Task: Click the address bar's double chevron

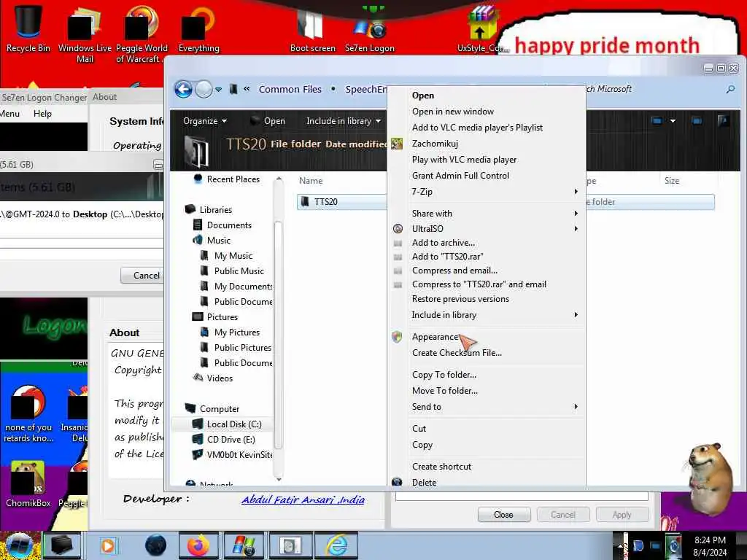Action: pyautogui.click(x=247, y=88)
